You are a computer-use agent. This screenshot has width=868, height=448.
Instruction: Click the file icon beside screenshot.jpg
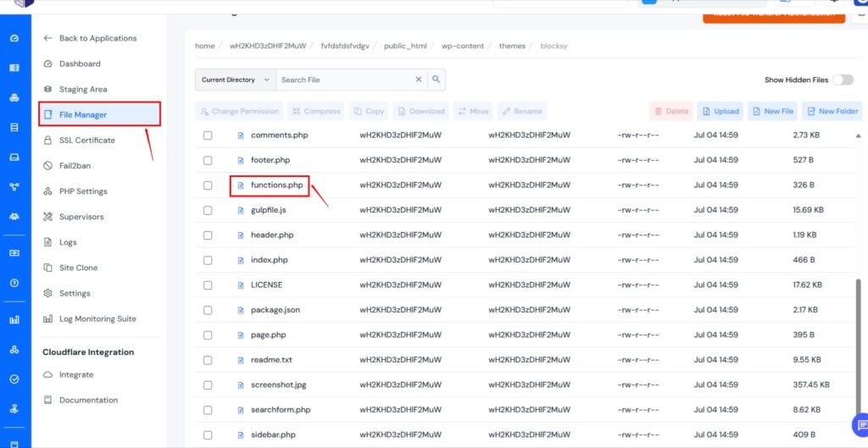pyautogui.click(x=240, y=385)
